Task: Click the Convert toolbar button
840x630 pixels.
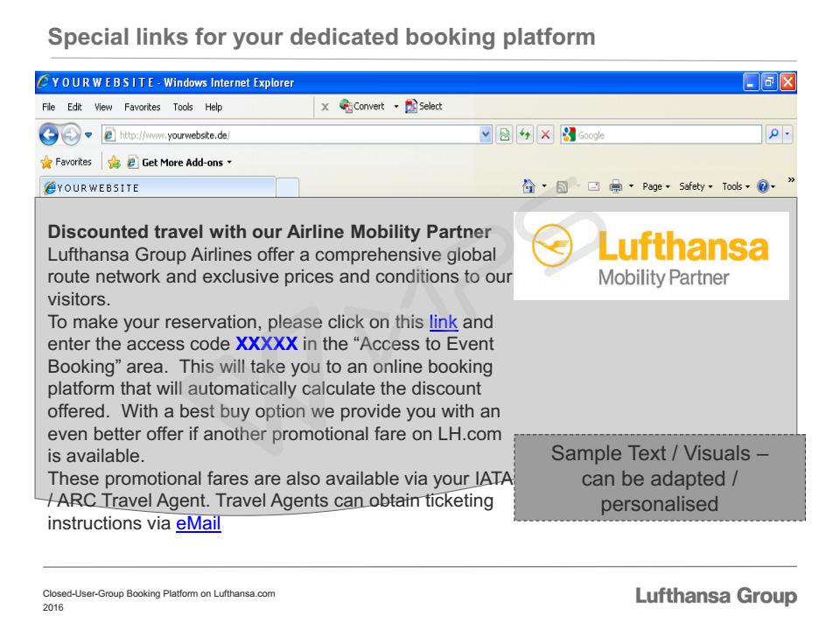Action: click(362, 106)
